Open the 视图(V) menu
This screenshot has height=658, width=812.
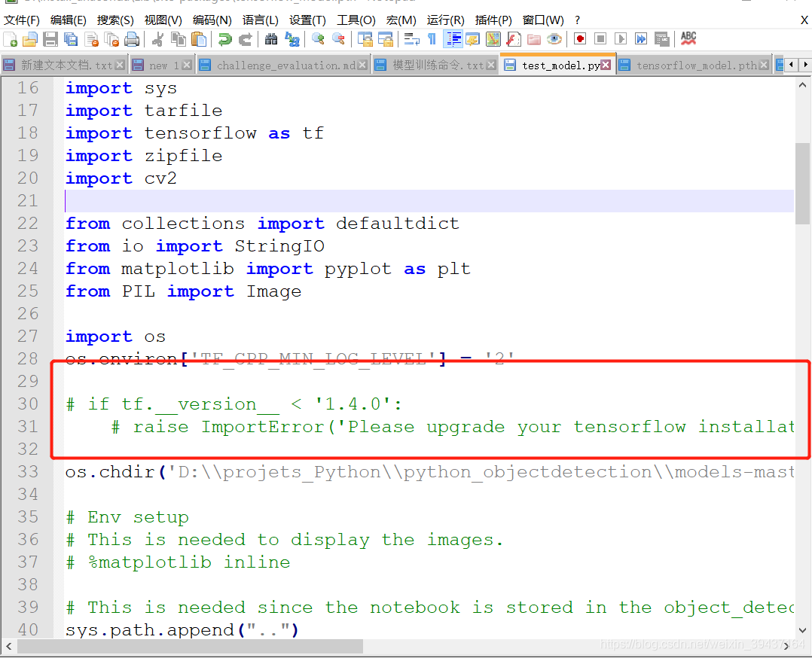coord(163,20)
